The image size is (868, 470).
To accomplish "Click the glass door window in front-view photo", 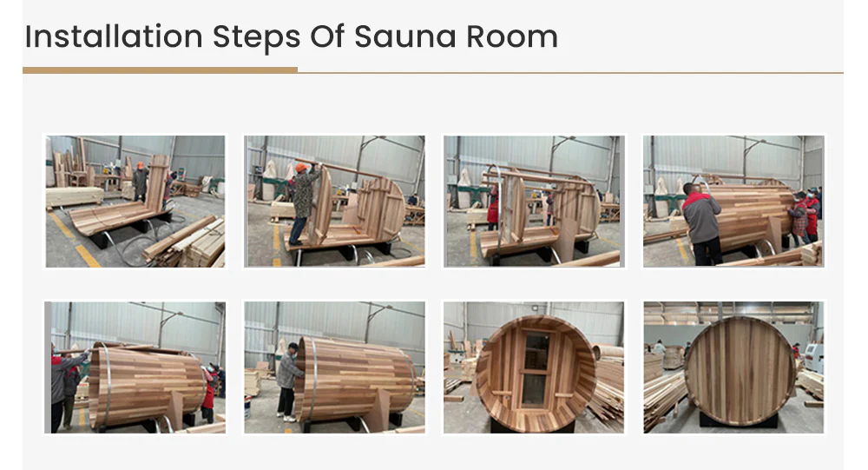I will point(536,368).
